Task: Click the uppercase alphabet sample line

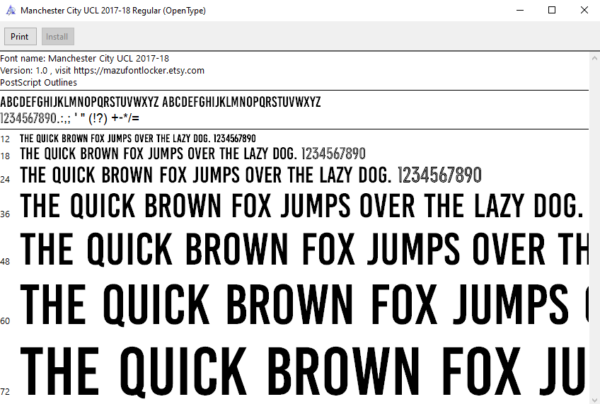Action: click(160, 102)
